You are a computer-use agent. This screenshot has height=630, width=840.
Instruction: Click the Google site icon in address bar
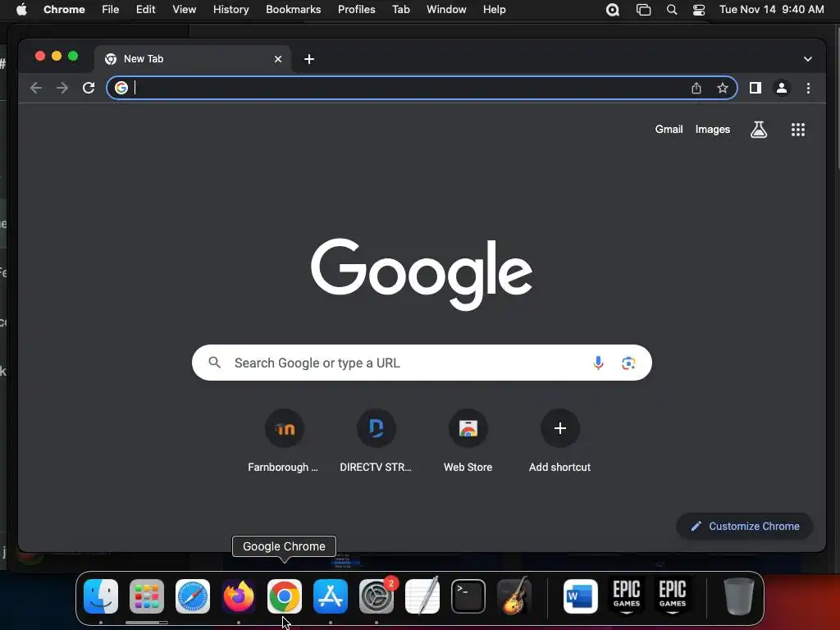point(121,88)
